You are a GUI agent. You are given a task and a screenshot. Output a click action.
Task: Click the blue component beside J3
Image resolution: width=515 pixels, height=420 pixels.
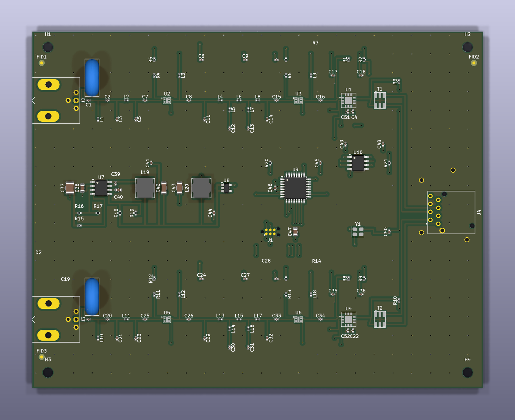[92, 297]
